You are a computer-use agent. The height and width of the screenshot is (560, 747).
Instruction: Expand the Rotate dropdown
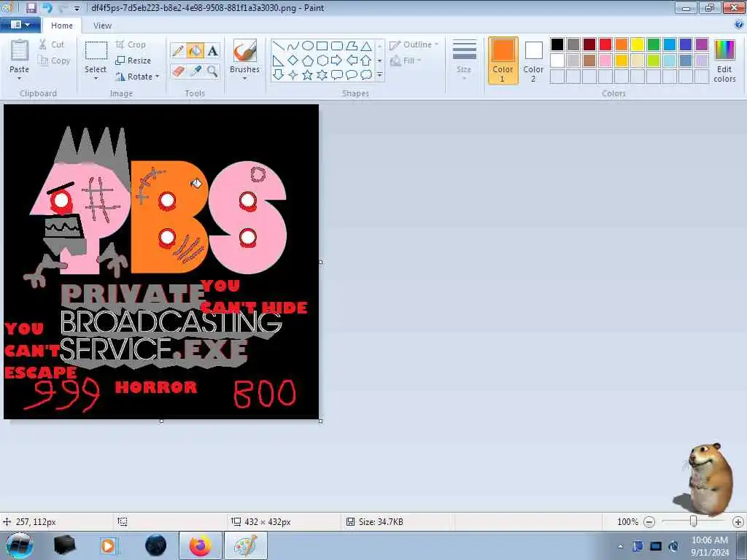click(x=158, y=76)
